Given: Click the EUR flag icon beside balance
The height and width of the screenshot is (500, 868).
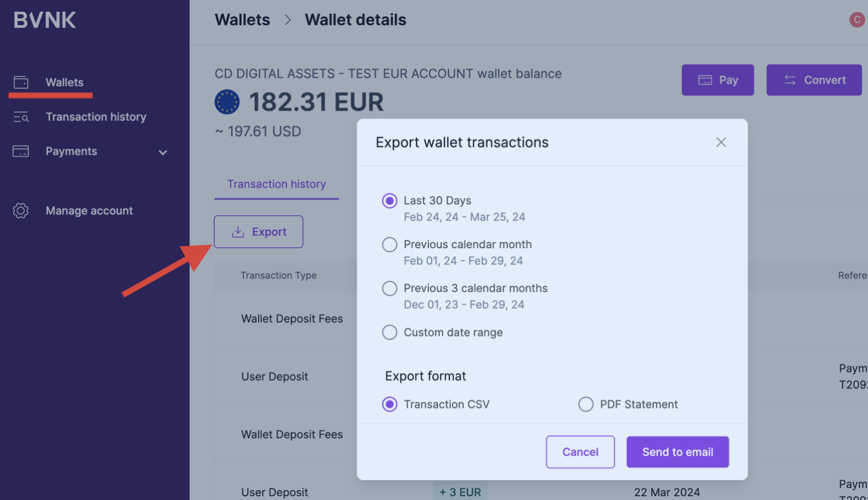Looking at the screenshot, I should click(227, 102).
